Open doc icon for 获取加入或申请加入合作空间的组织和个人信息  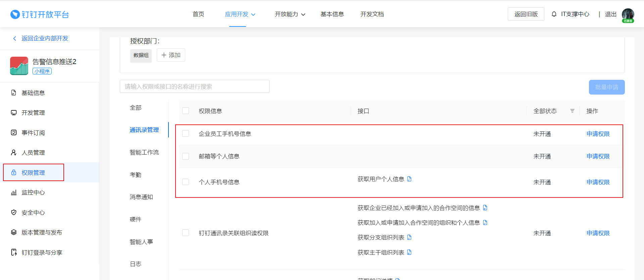click(x=485, y=223)
